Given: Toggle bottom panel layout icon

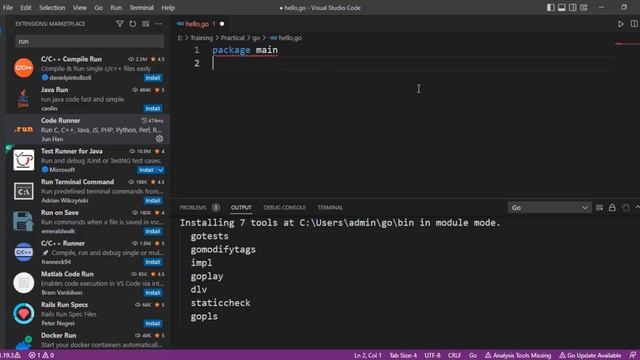Looking at the screenshot, I should click(562, 7).
